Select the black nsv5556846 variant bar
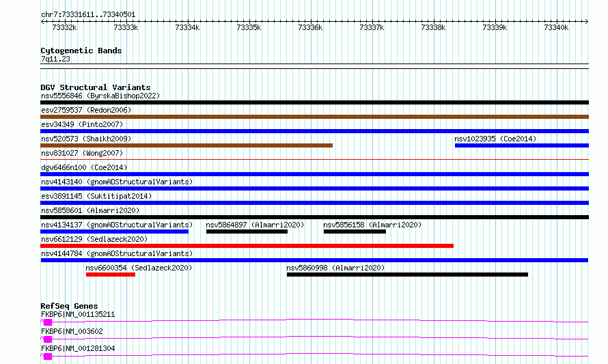The width and height of the screenshot is (608, 364). (x=314, y=102)
